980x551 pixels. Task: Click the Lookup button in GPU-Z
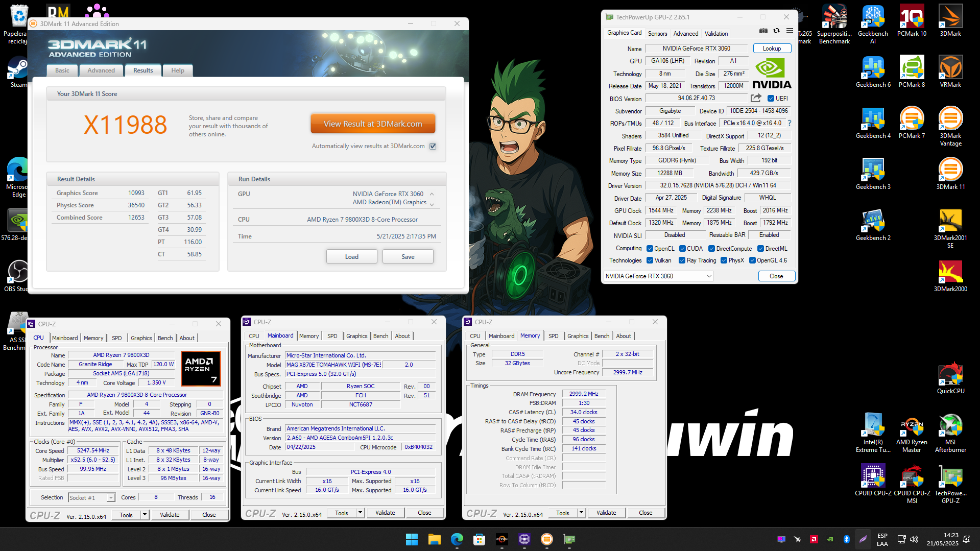(772, 49)
